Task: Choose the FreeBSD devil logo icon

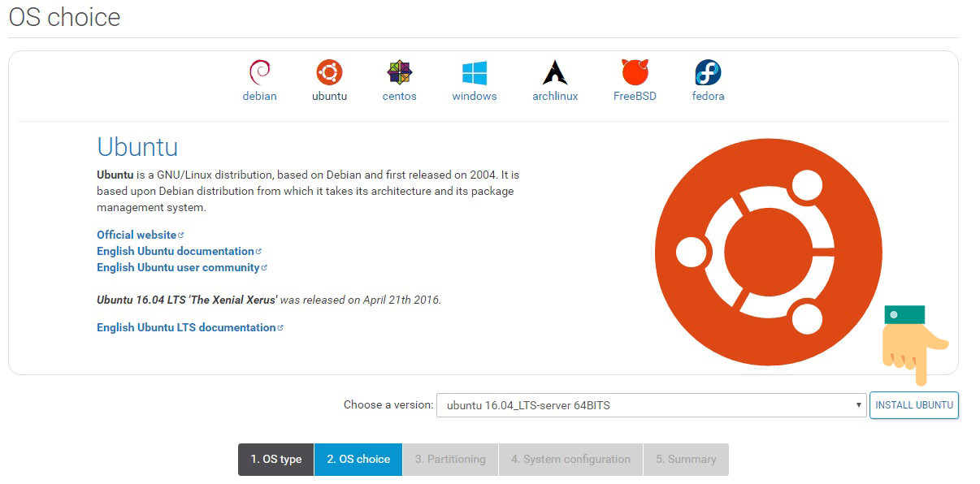Action: (635, 73)
